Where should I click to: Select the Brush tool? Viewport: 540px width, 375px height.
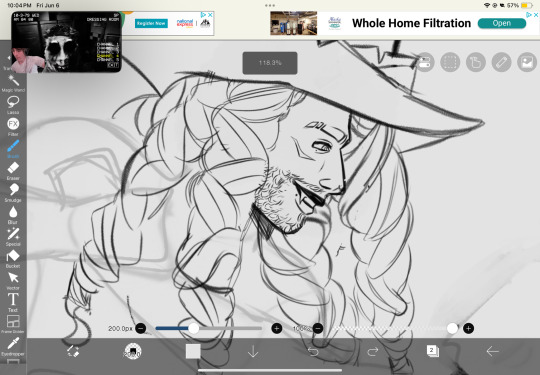(13, 149)
